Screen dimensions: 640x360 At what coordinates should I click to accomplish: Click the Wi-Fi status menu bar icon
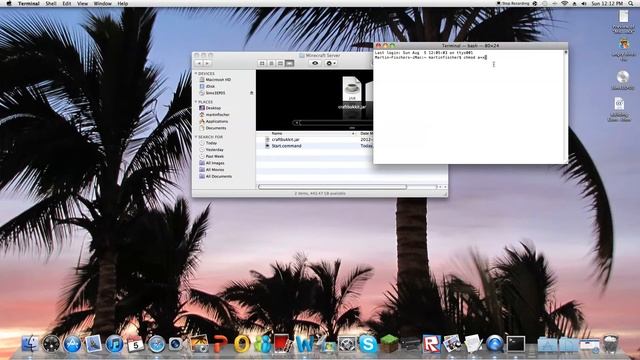pos(564,3)
